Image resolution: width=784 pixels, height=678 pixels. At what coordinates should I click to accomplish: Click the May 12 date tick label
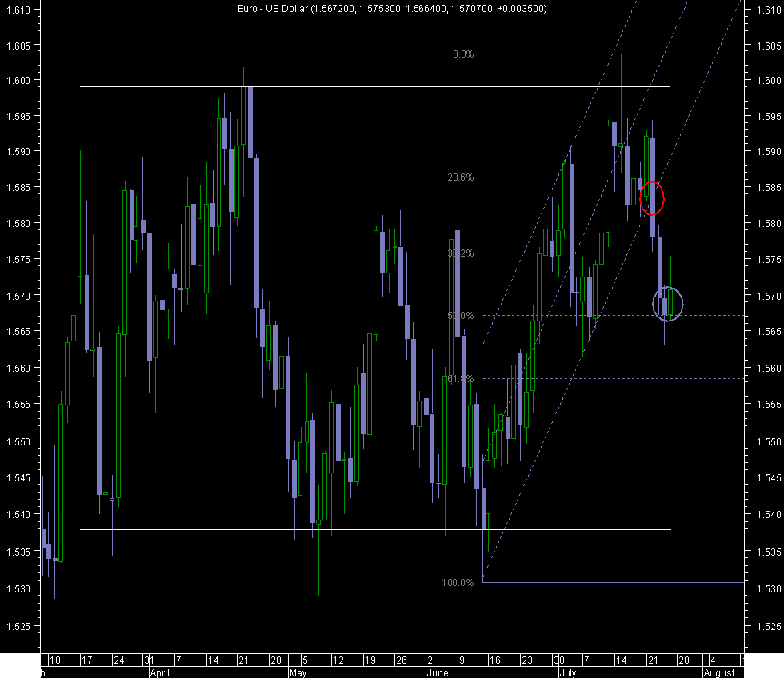338,660
